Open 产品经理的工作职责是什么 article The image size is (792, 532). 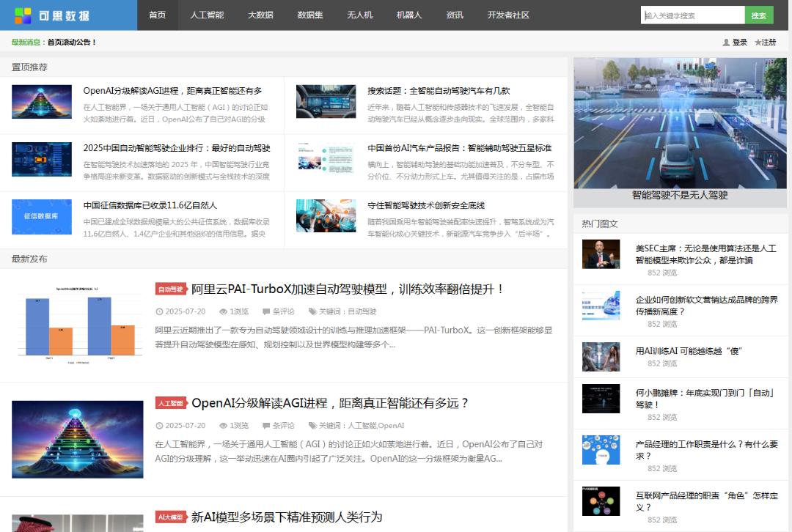(x=707, y=450)
